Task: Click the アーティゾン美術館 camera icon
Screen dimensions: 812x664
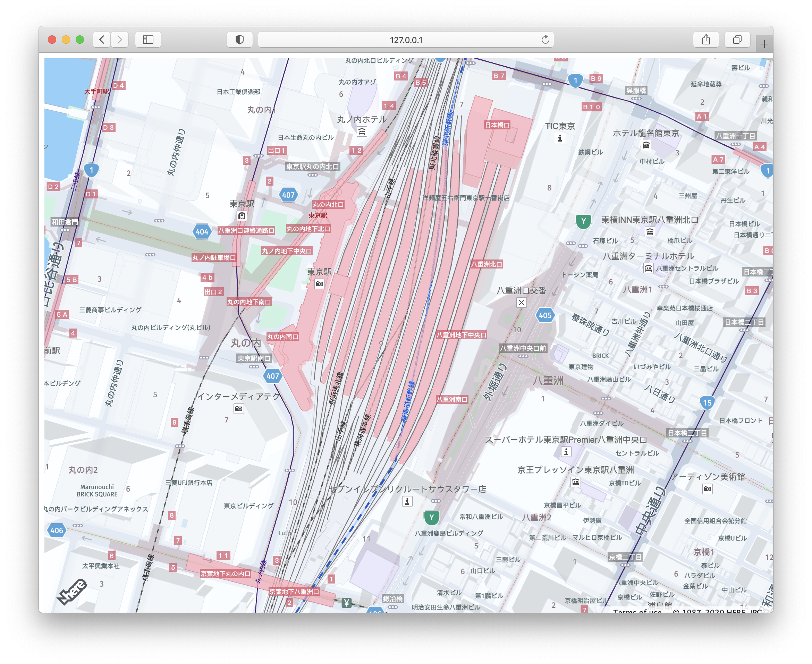Action: [x=708, y=489]
